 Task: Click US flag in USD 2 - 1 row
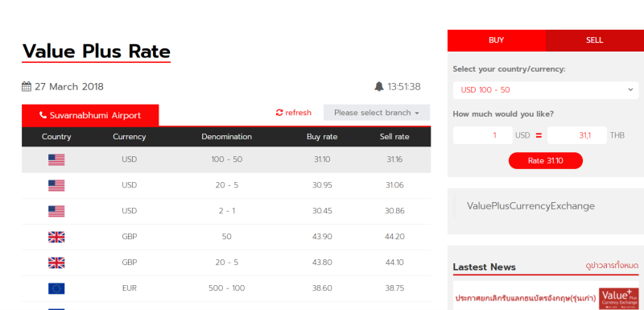click(56, 212)
